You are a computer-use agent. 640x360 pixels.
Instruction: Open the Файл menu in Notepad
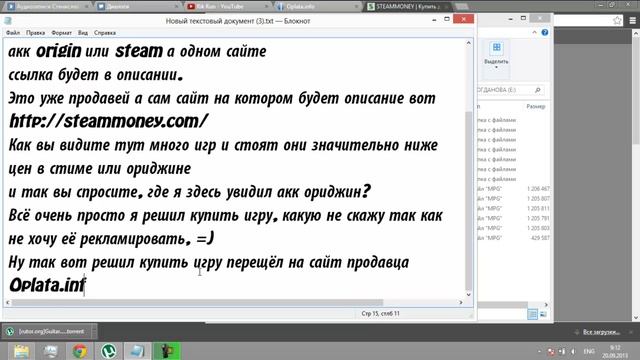pos(13,33)
